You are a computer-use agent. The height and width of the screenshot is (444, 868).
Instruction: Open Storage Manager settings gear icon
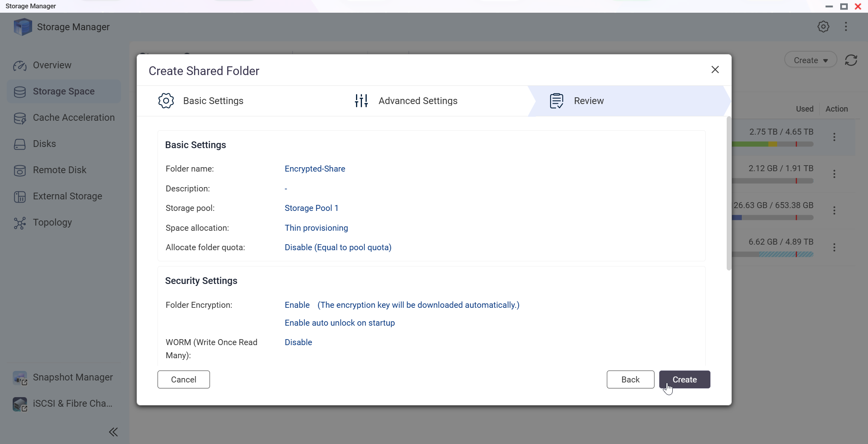[x=823, y=27]
